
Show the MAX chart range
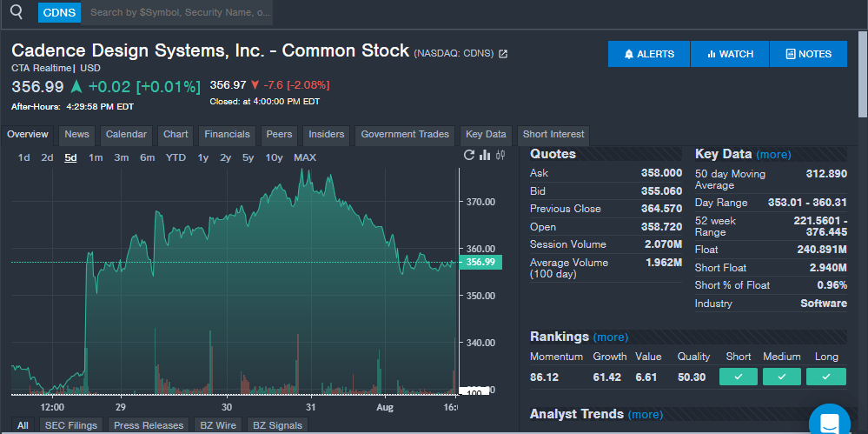click(305, 158)
